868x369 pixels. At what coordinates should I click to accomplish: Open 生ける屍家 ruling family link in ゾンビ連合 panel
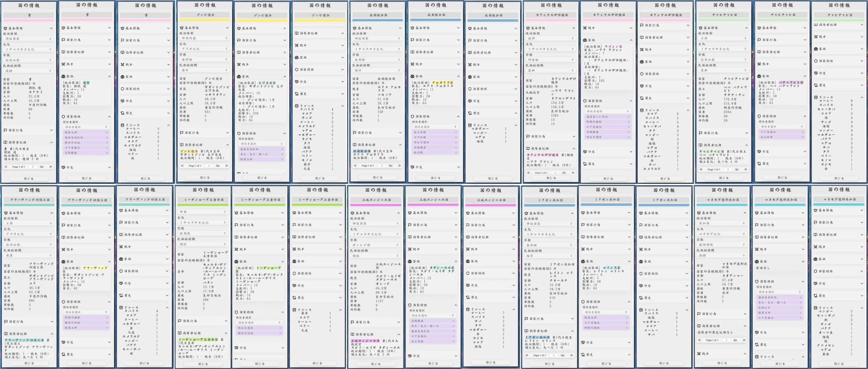pos(267,82)
